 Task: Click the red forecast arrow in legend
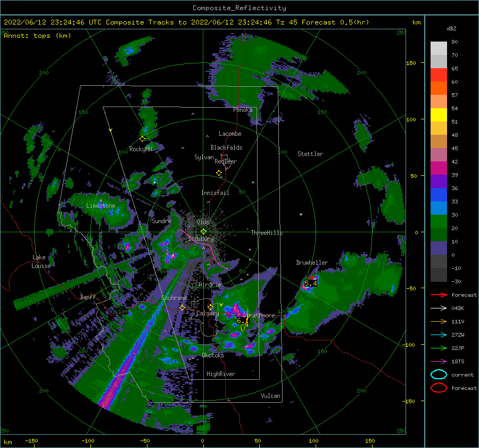(439, 295)
